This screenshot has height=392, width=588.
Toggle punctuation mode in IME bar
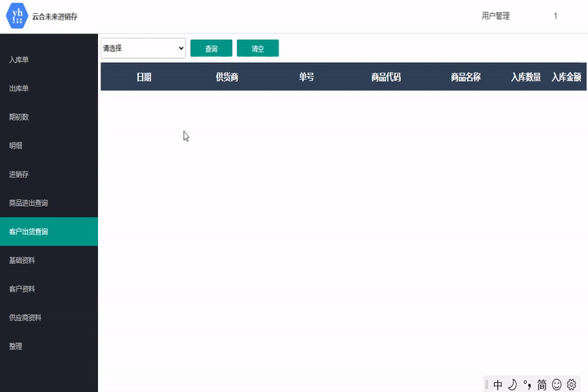click(x=527, y=385)
